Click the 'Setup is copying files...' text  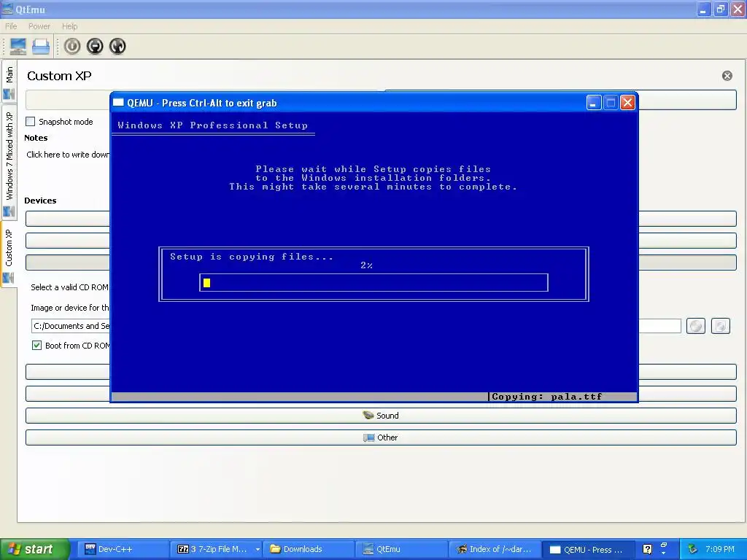[252, 257]
